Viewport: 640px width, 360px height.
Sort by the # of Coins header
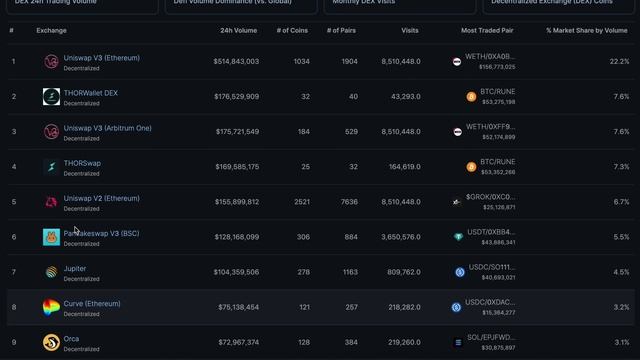point(292,31)
